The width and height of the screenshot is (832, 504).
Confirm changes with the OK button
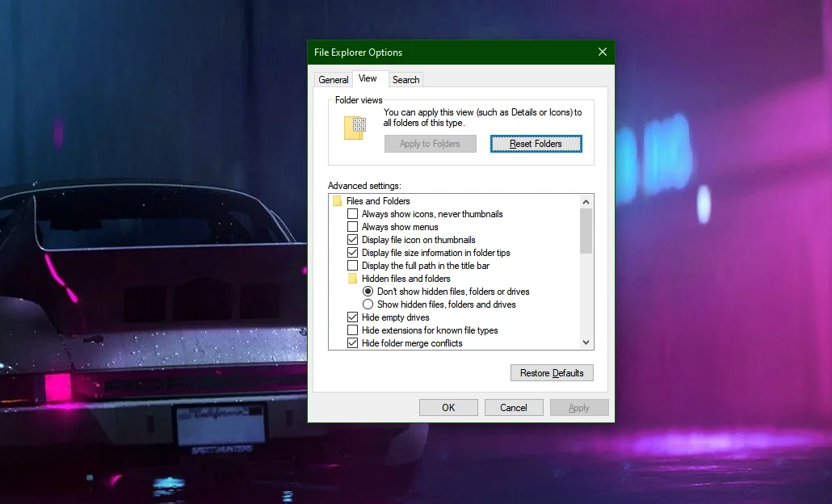pyautogui.click(x=448, y=407)
